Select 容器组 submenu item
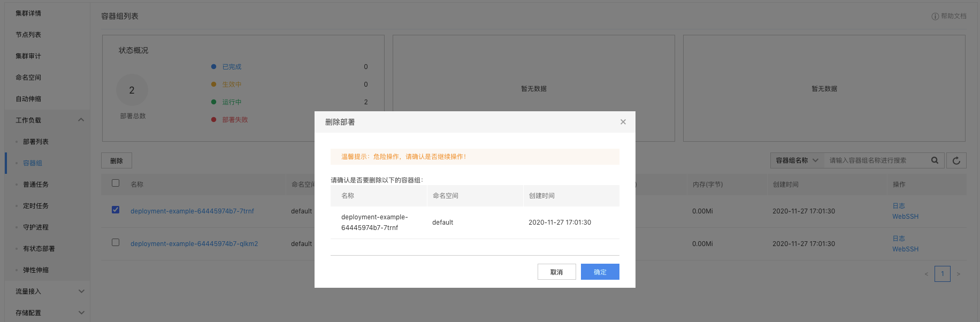 coord(33,163)
